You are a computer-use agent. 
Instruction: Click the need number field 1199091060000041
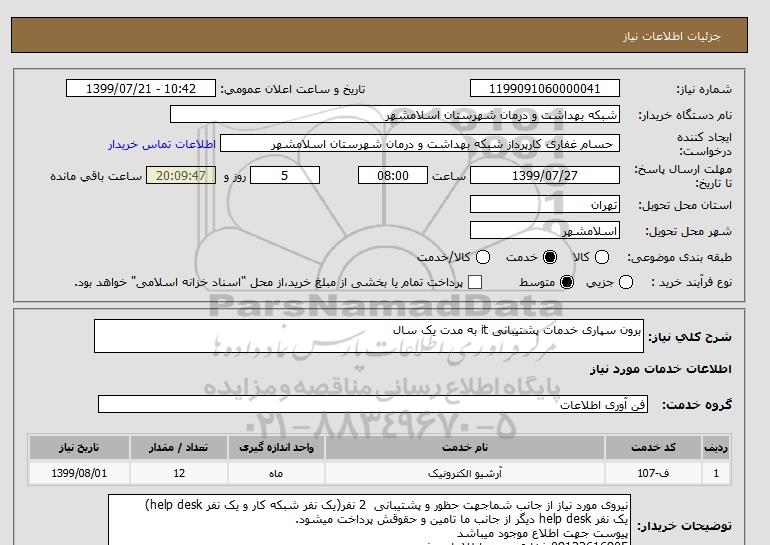pyautogui.click(x=545, y=88)
